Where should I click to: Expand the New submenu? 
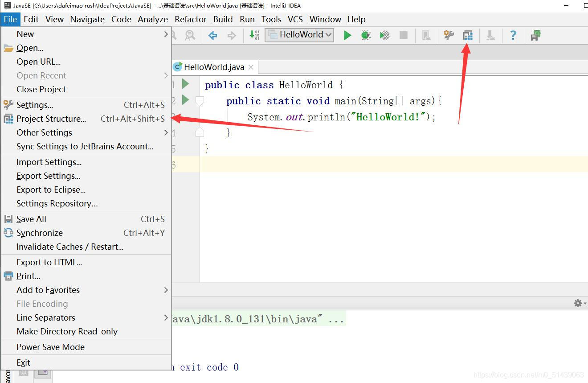(86, 34)
